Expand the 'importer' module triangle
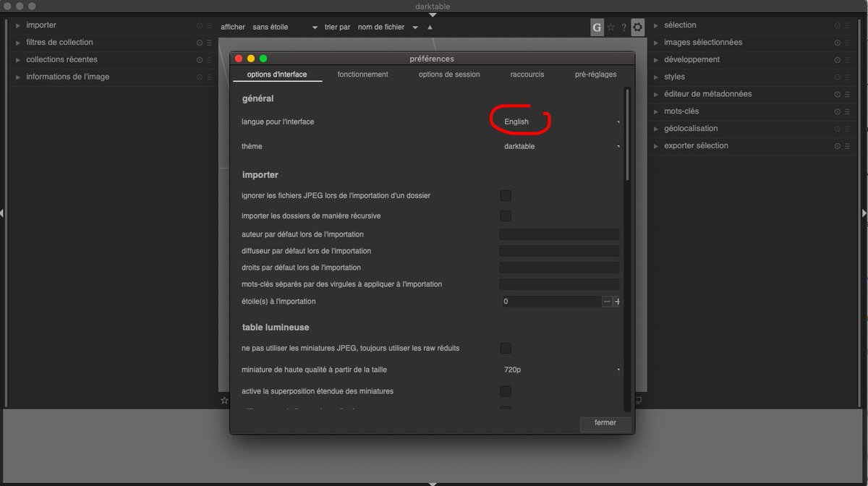 pos(18,25)
